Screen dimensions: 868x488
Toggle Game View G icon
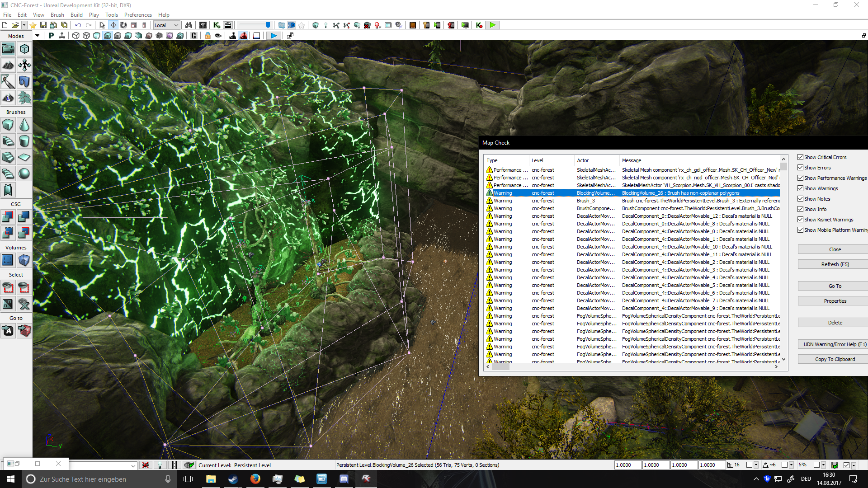(193, 36)
